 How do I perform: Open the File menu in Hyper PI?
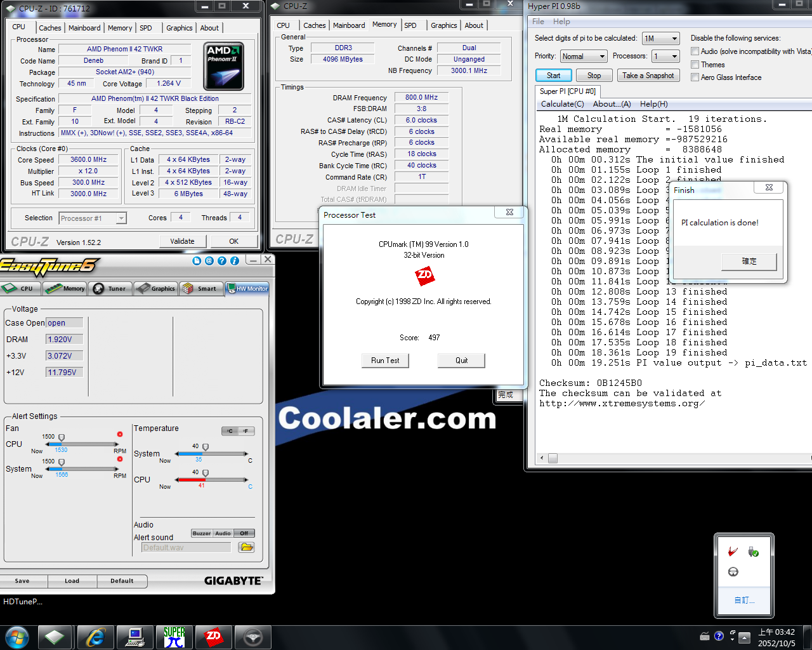(x=537, y=21)
